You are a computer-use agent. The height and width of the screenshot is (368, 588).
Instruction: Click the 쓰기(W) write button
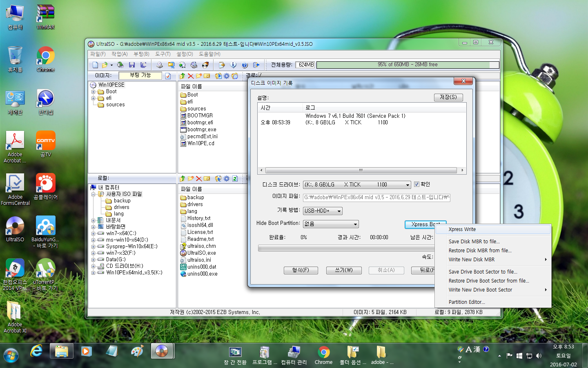pos(344,270)
